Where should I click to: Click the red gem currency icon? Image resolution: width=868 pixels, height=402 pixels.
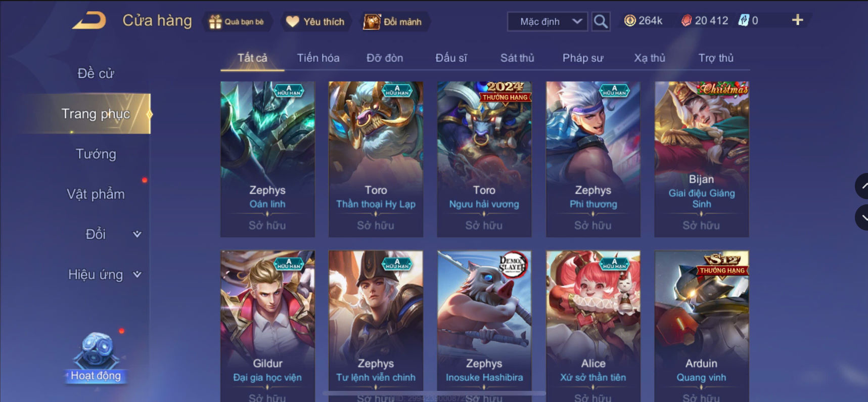click(686, 21)
